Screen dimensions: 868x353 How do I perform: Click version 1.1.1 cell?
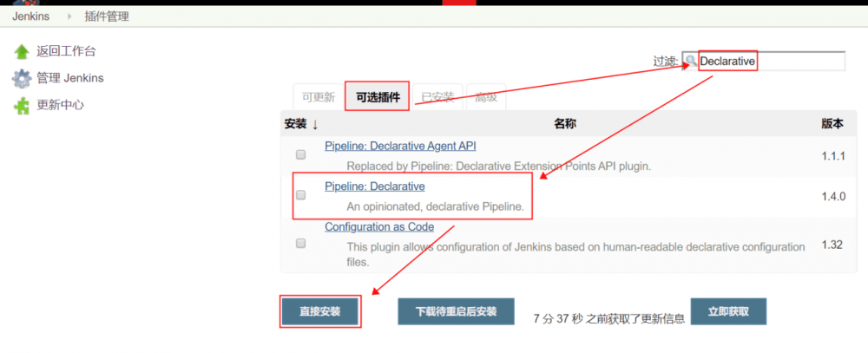(833, 156)
